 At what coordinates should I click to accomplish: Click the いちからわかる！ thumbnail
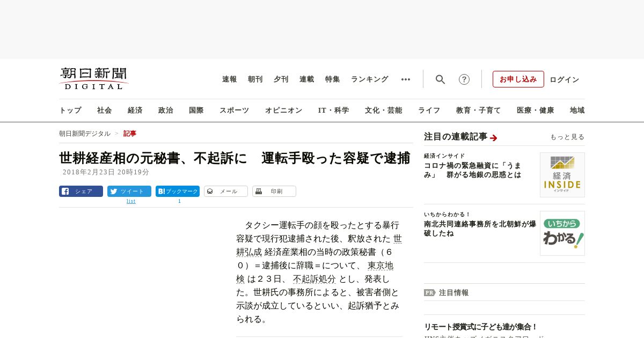(562, 233)
